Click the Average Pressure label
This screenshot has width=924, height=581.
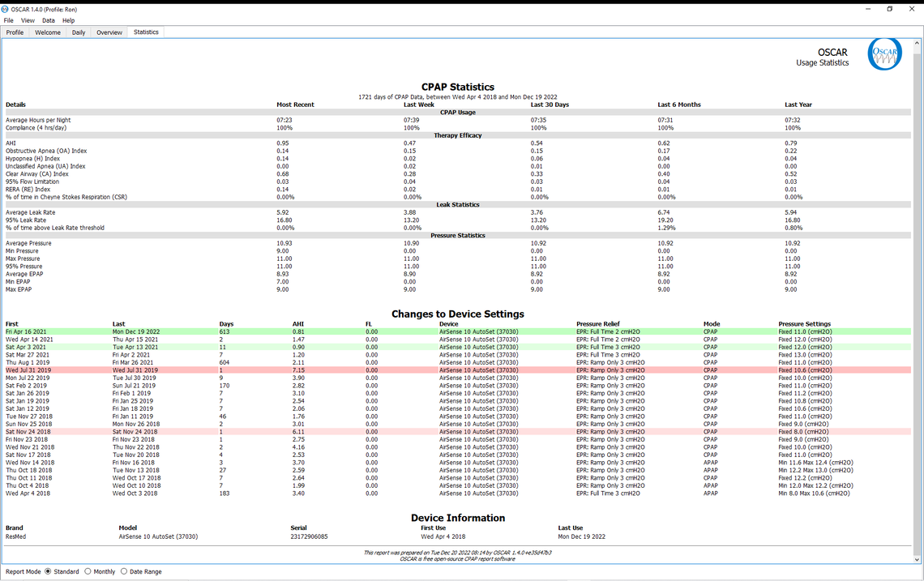28,243
